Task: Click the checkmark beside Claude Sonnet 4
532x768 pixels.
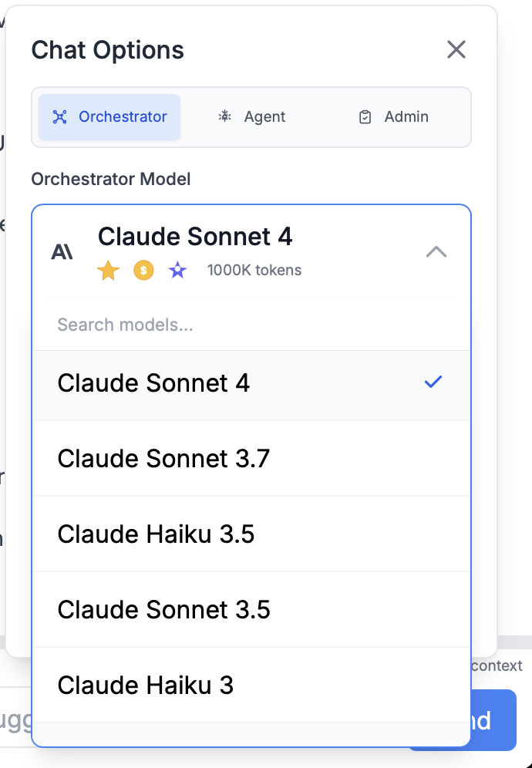Action: tap(433, 382)
